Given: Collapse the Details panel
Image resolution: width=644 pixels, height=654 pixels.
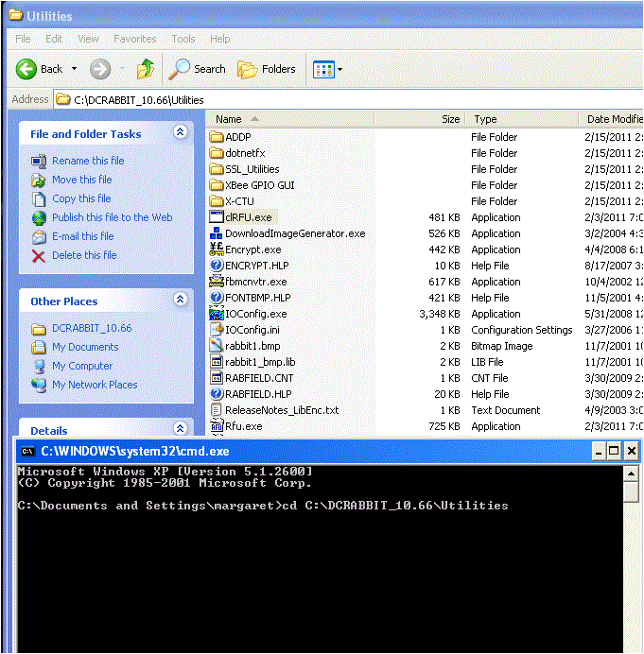Looking at the screenshot, I should tap(180, 430).
